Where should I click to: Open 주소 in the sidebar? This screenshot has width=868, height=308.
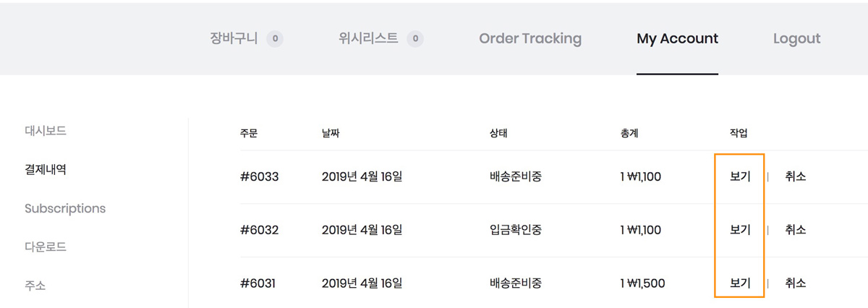35,286
